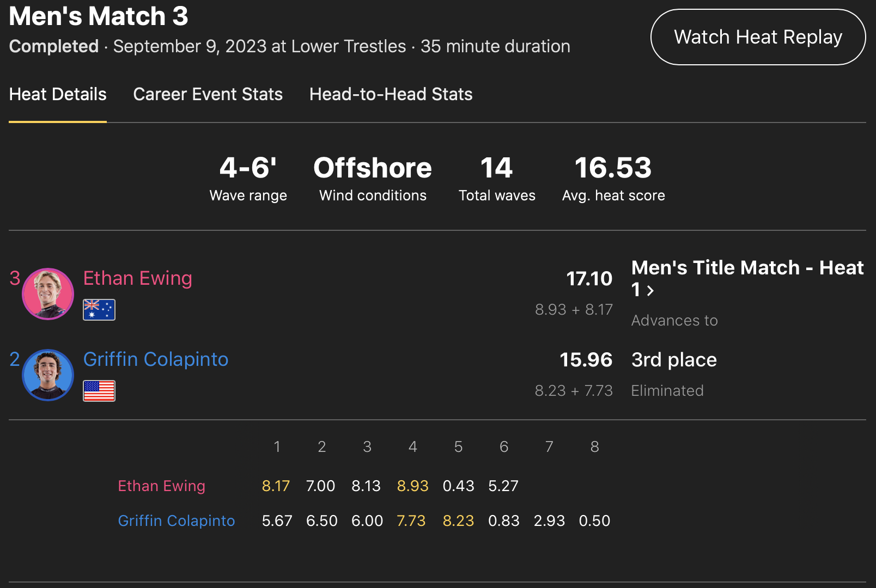This screenshot has width=876, height=588.
Task: Open the Head-to-Head Stats tab
Action: click(x=391, y=94)
